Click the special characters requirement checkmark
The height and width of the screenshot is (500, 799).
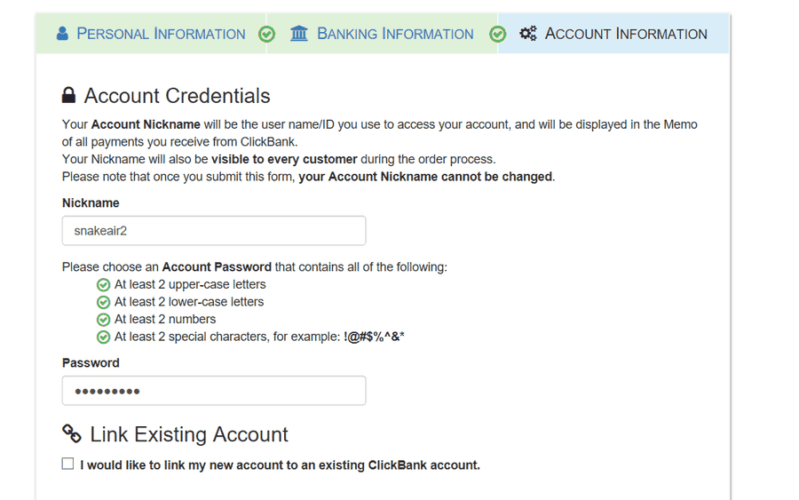(103, 337)
